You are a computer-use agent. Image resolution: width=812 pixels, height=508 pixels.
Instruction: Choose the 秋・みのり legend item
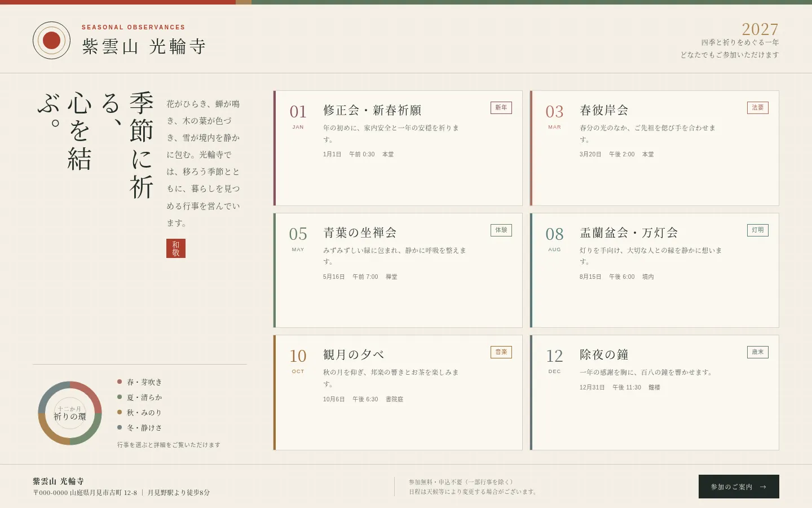pyautogui.click(x=140, y=413)
